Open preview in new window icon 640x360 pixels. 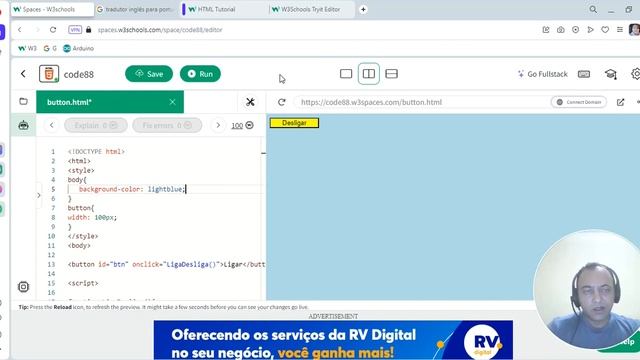click(x=620, y=102)
